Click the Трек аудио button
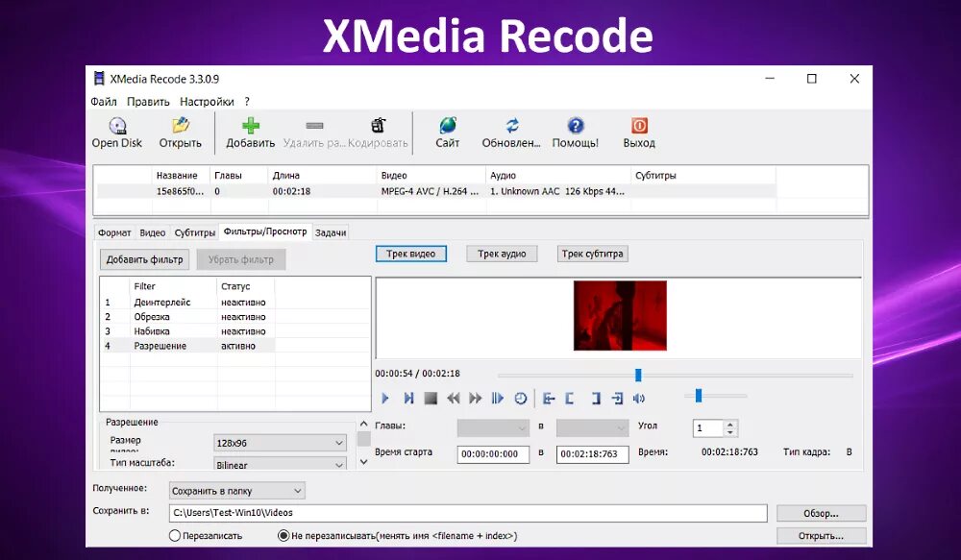The height and width of the screenshot is (560, 961). (502, 254)
